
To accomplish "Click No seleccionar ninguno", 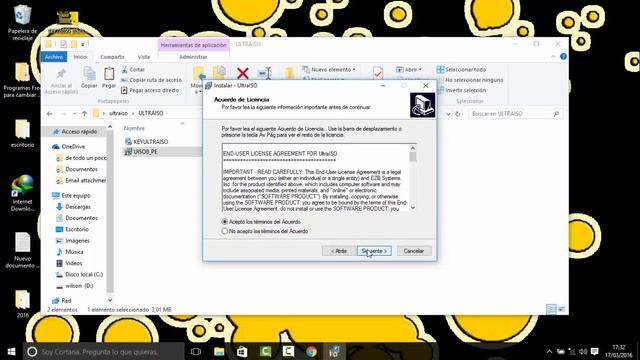I will pos(470,80).
